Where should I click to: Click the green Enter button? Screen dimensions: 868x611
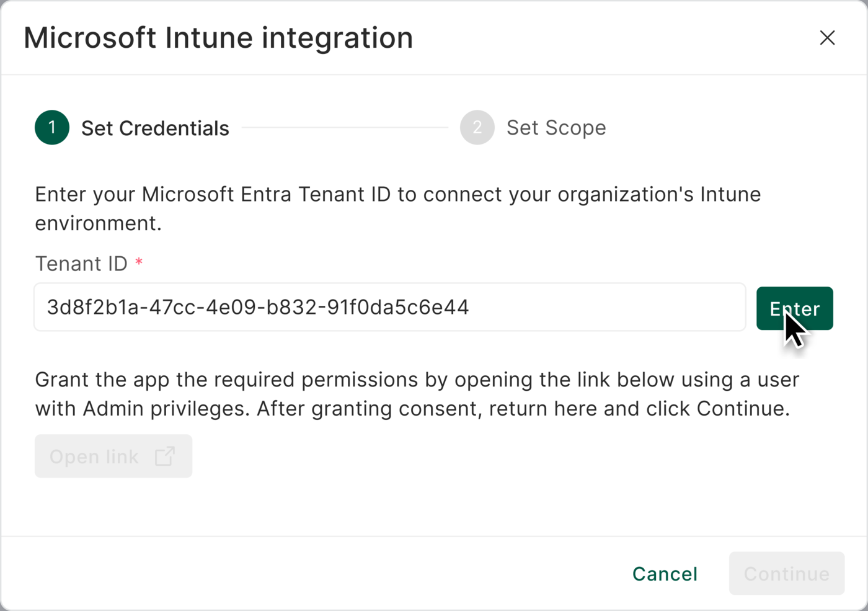pos(794,308)
